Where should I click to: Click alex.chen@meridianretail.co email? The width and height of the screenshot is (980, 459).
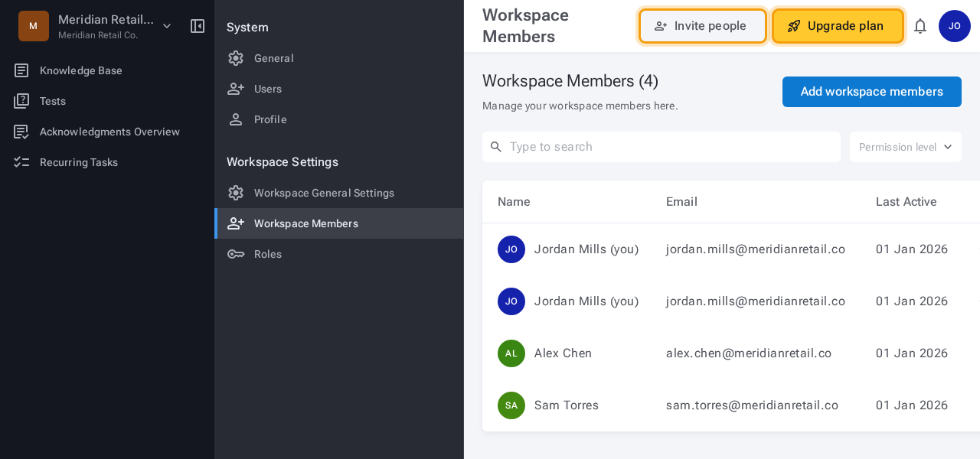click(x=749, y=353)
